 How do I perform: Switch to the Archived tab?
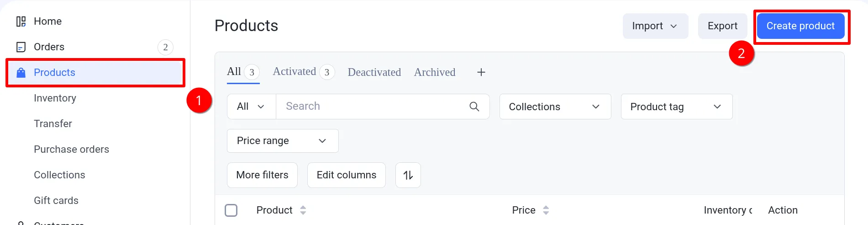coord(434,72)
